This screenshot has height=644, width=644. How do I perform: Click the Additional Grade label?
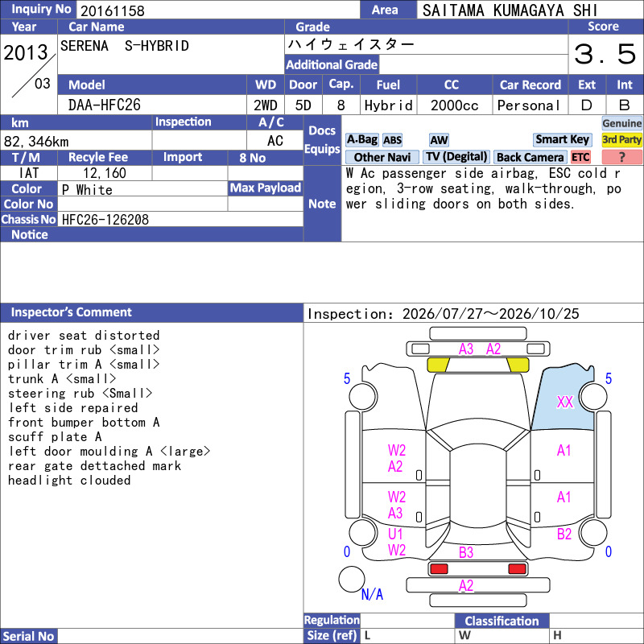(x=332, y=65)
